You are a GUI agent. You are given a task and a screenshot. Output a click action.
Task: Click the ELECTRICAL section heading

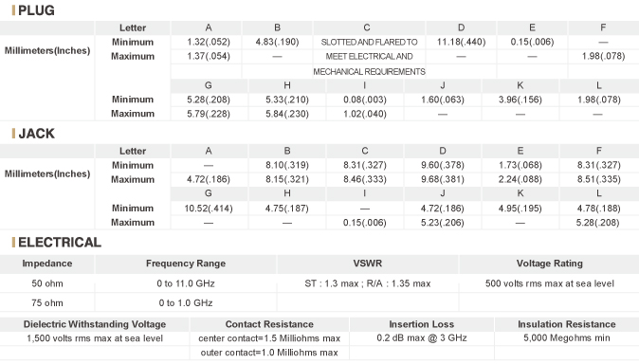(60, 242)
